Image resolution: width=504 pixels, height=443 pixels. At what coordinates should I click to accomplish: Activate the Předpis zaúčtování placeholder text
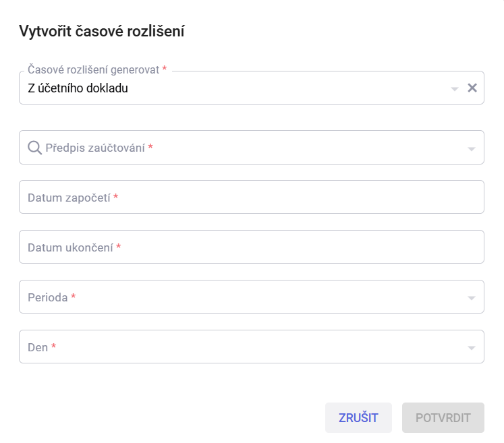[x=95, y=148]
